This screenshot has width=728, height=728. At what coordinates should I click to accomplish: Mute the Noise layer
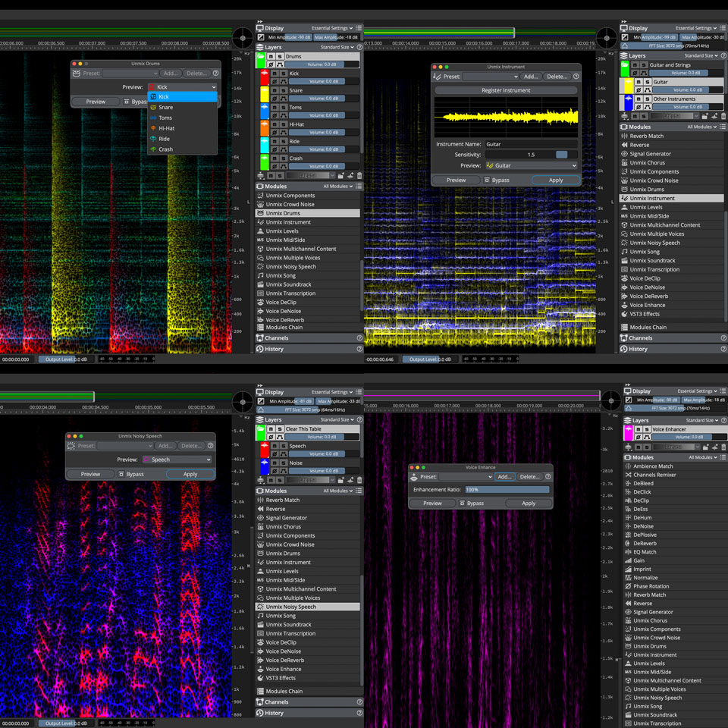pos(275,463)
